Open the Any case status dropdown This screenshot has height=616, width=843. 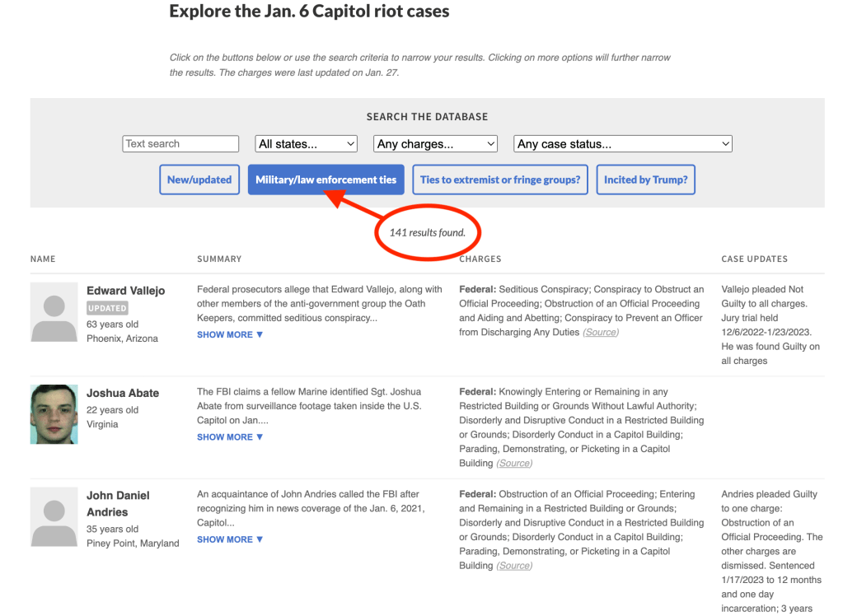point(622,143)
